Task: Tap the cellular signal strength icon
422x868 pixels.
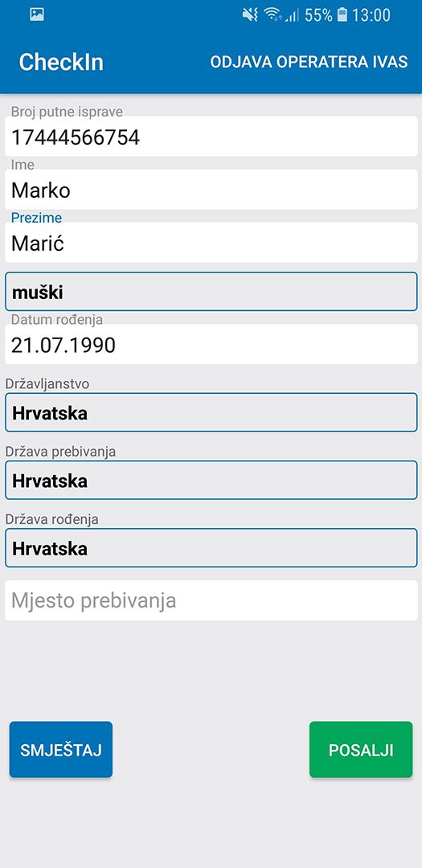Action: pos(291,15)
